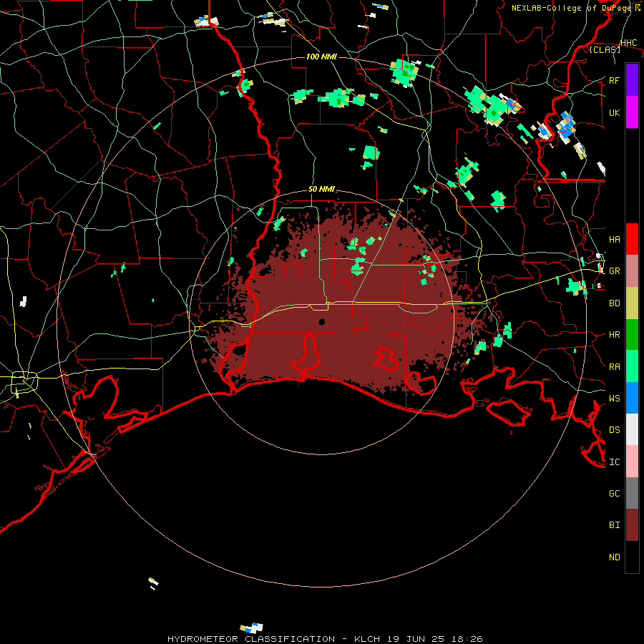Click the 'HA' legend label
The width and height of the screenshot is (644, 644).
pos(615,240)
